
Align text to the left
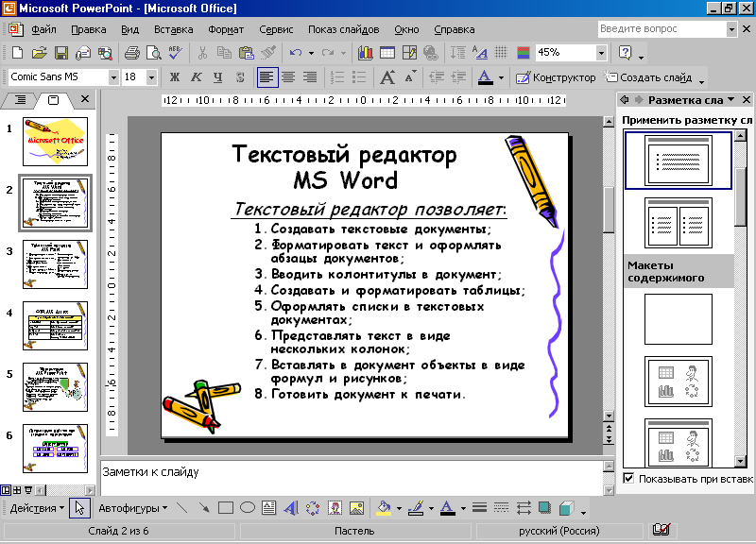click(267, 77)
